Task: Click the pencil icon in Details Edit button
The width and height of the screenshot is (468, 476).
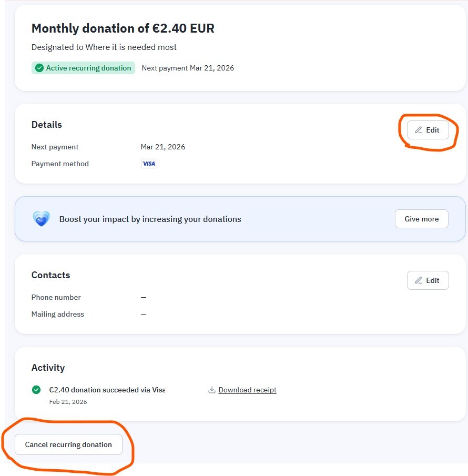Action: tap(419, 130)
